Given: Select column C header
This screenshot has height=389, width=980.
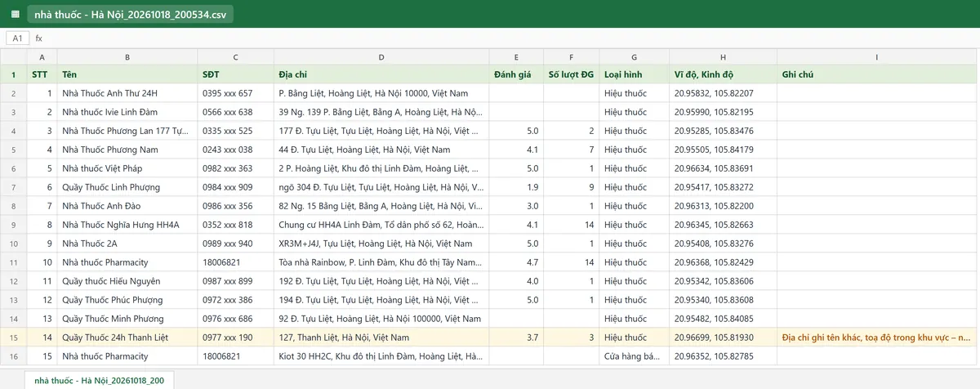Looking at the screenshot, I should pos(235,57).
